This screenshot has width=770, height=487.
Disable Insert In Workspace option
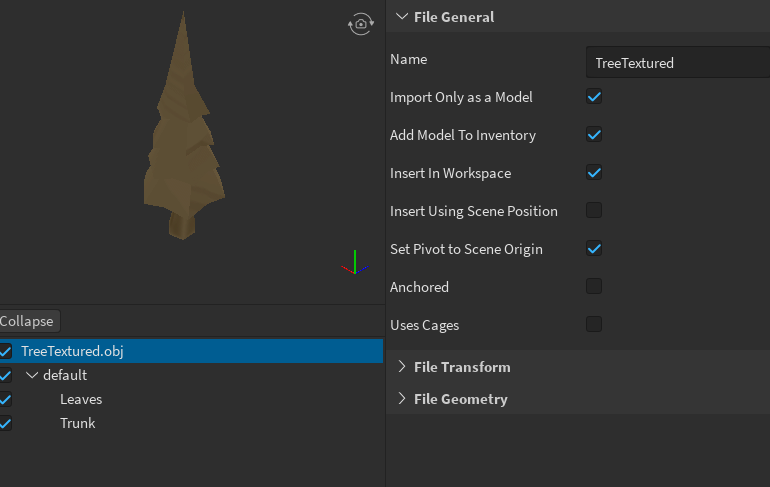click(x=594, y=173)
